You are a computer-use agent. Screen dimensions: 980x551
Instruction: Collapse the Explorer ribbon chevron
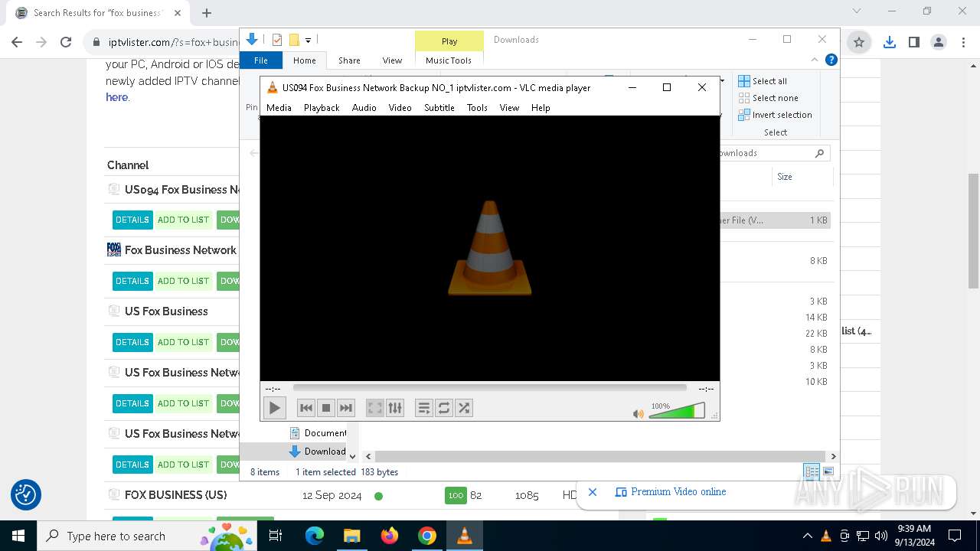tap(815, 60)
